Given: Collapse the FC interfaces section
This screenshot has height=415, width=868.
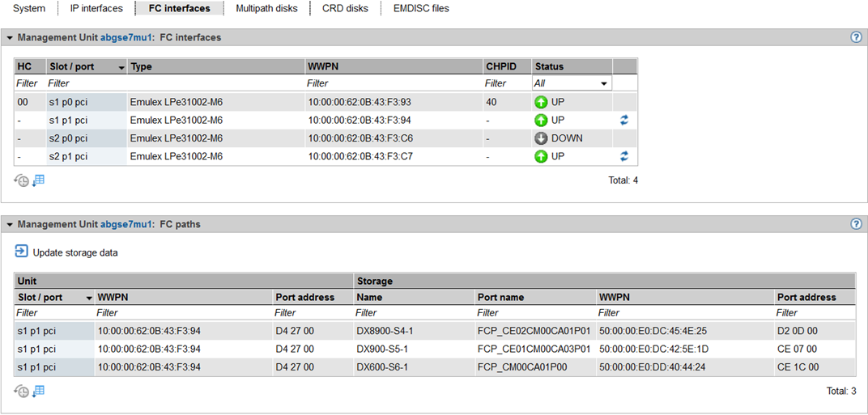Looking at the screenshot, I should (x=10, y=38).
